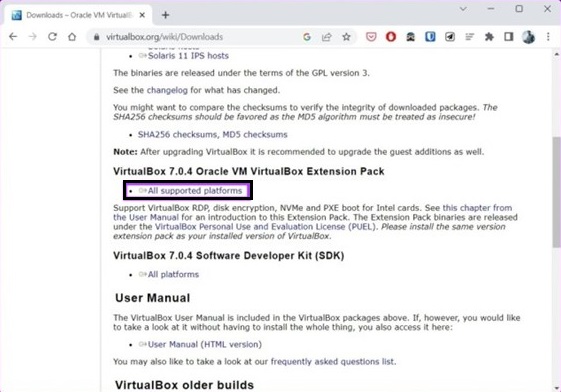The image size is (561, 392).
Task: Open the changelog link
Action: pyautogui.click(x=167, y=90)
